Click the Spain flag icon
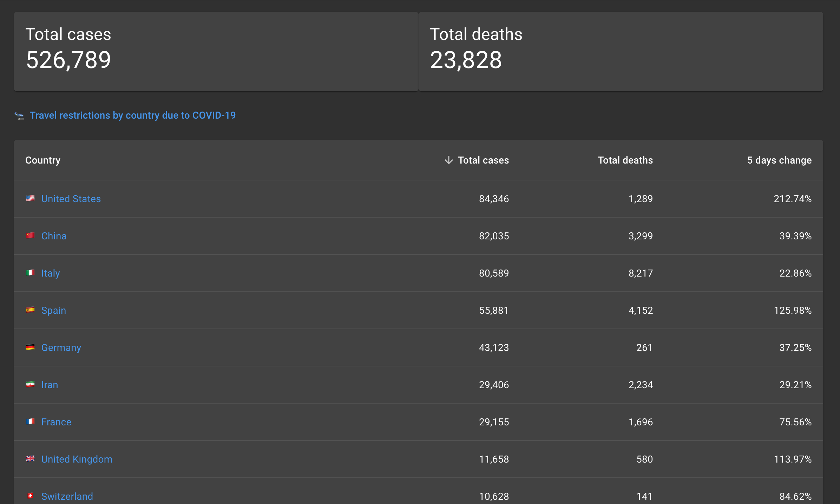The image size is (840, 504). coord(31,310)
